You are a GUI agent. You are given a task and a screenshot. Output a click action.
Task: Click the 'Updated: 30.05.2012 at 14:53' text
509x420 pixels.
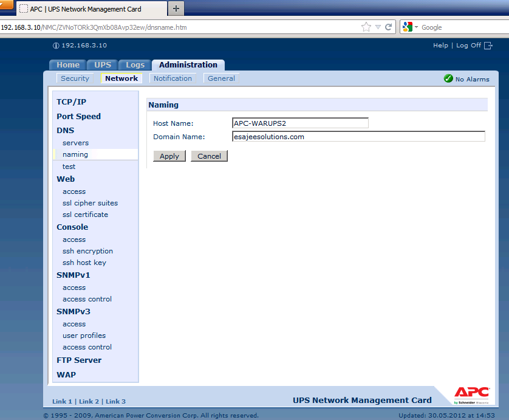(446, 416)
